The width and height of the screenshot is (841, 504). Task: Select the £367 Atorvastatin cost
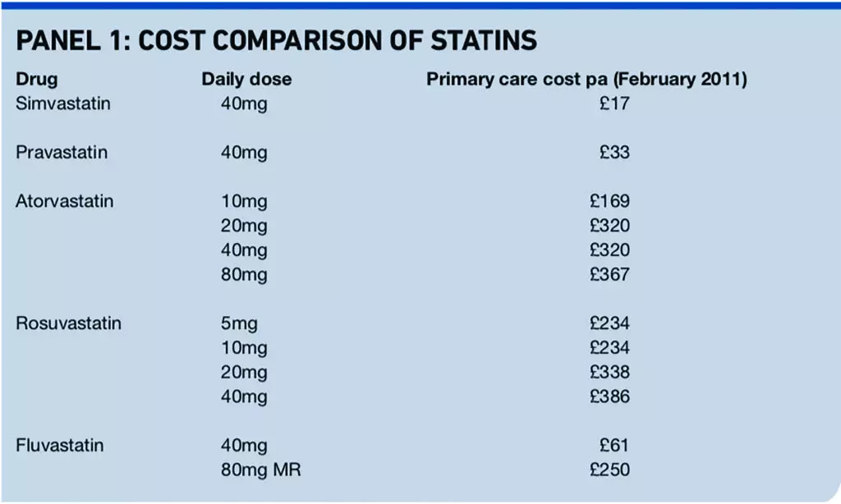point(609,274)
